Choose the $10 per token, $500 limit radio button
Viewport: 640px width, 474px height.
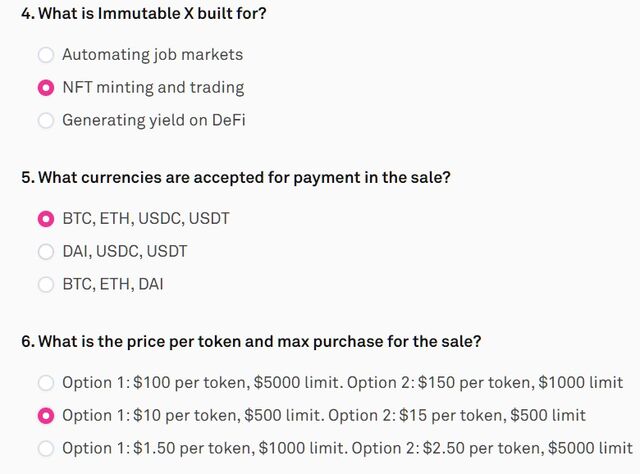pyautogui.click(x=46, y=416)
